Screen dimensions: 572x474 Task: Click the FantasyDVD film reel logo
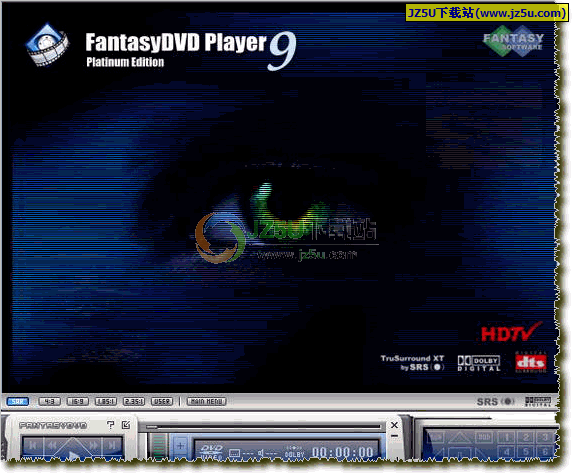click(x=47, y=45)
